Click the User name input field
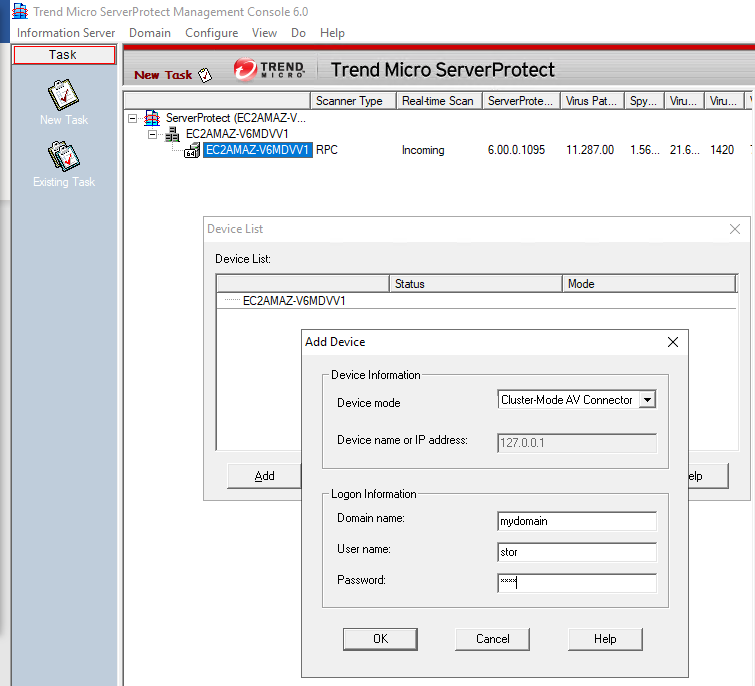The height and width of the screenshot is (686, 755). (577, 552)
